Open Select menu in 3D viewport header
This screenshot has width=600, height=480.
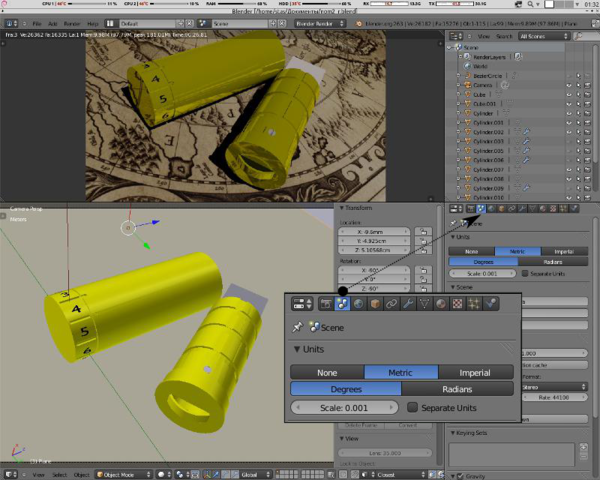(59, 475)
